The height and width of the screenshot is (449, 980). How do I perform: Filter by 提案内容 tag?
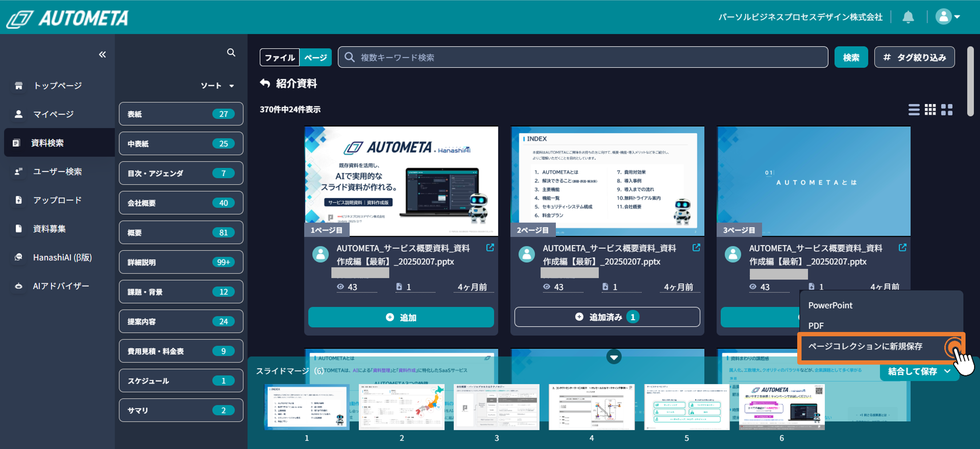(181, 322)
